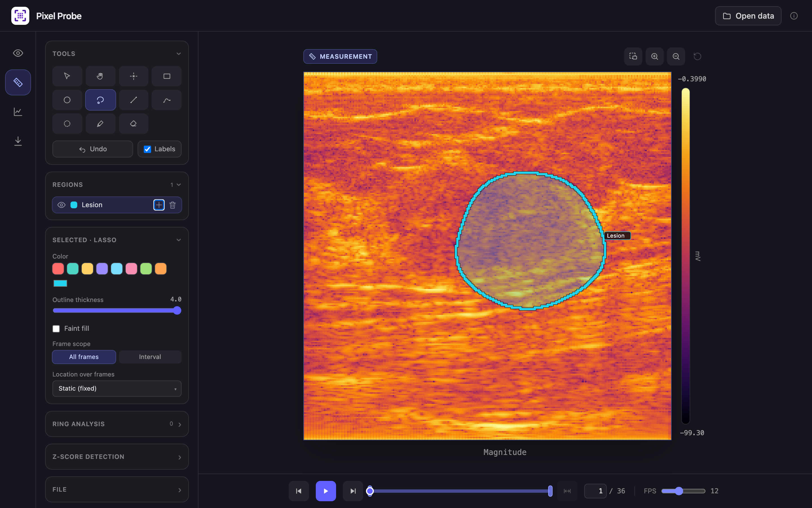Select the straight line tool
The image size is (812, 508).
click(134, 100)
